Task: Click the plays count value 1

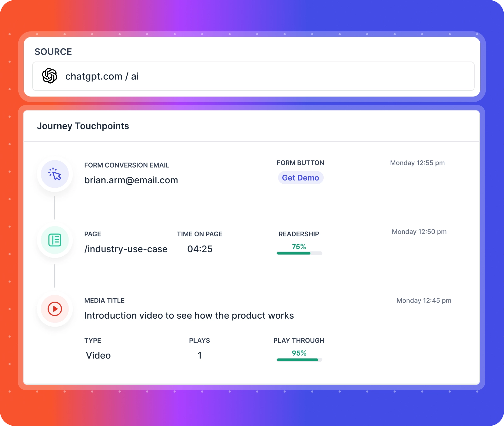Action: point(200,356)
